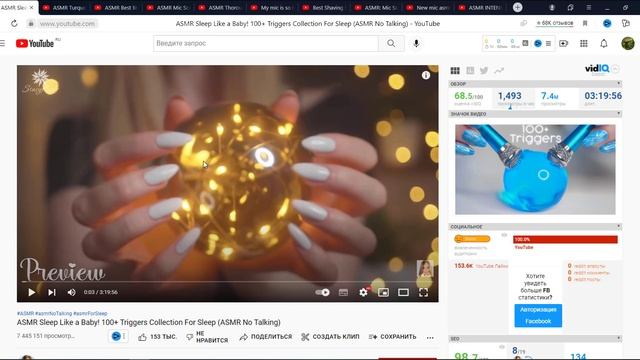Open vidIQ toolbar hamburger menu

548,43
